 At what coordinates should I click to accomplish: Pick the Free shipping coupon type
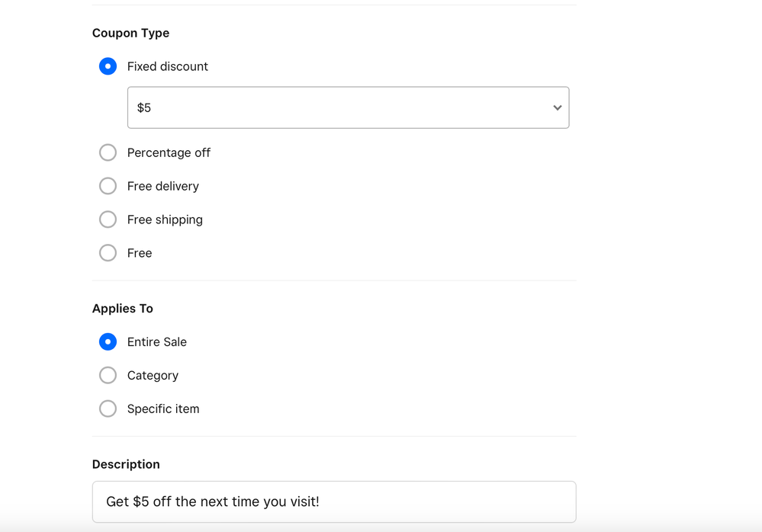[x=108, y=220]
